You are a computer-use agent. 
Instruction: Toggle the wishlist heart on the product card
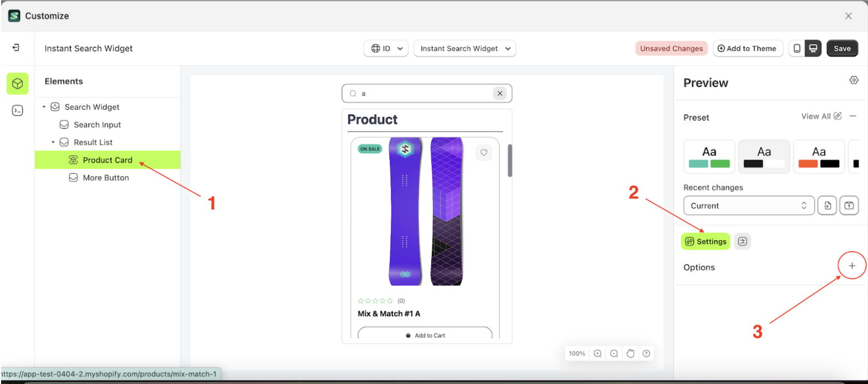[484, 152]
